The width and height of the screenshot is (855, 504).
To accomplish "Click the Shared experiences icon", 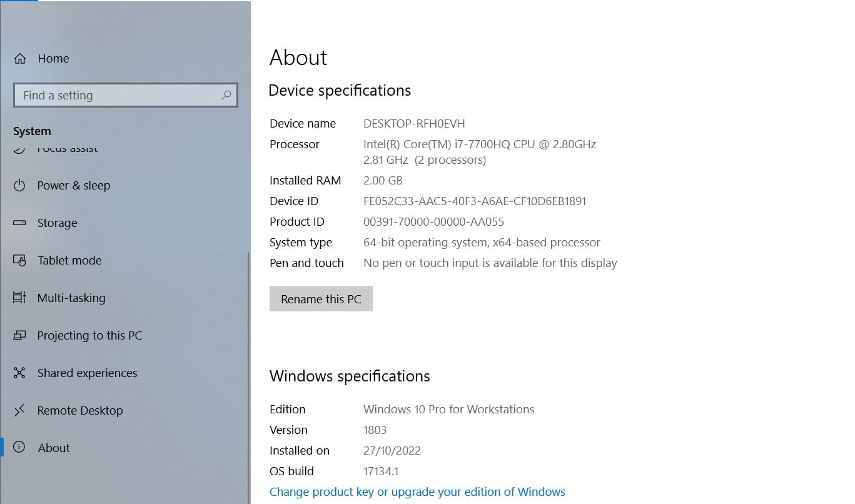I will (19, 373).
